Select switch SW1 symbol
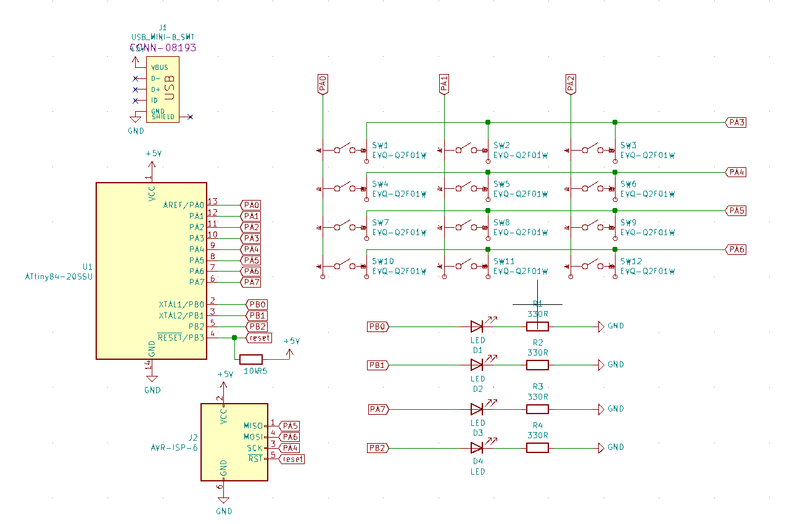 click(342, 149)
